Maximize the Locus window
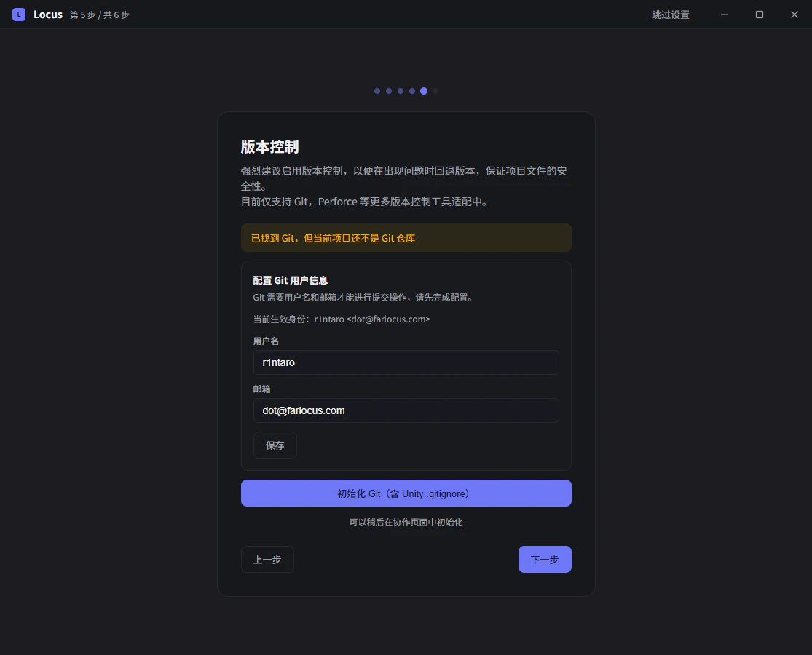Screen dimensions: 812x655 coord(759,15)
